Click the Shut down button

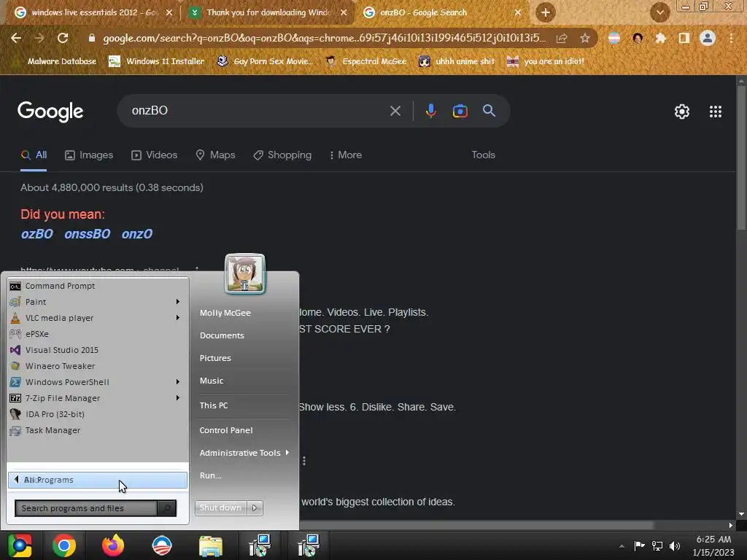[x=220, y=508]
